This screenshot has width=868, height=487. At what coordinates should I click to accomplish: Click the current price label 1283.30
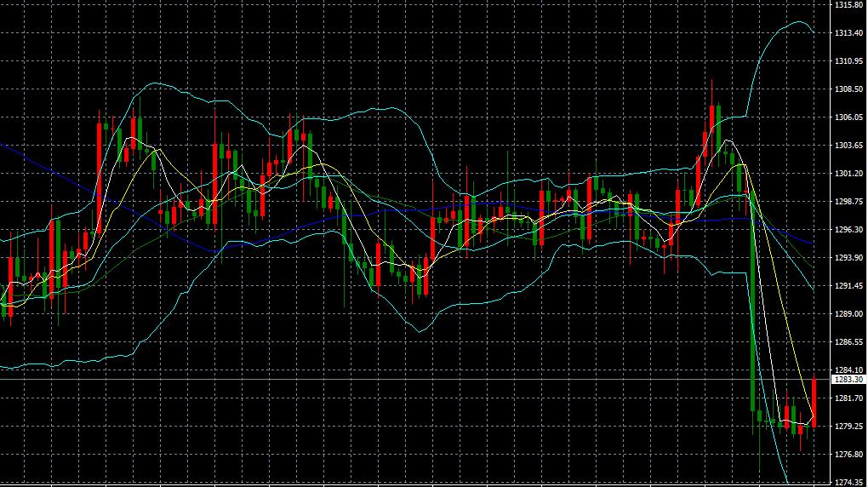pyautogui.click(x=848, y=380)
